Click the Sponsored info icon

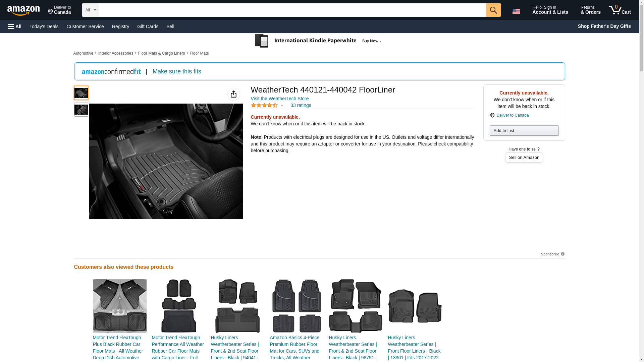click(562, 254)
